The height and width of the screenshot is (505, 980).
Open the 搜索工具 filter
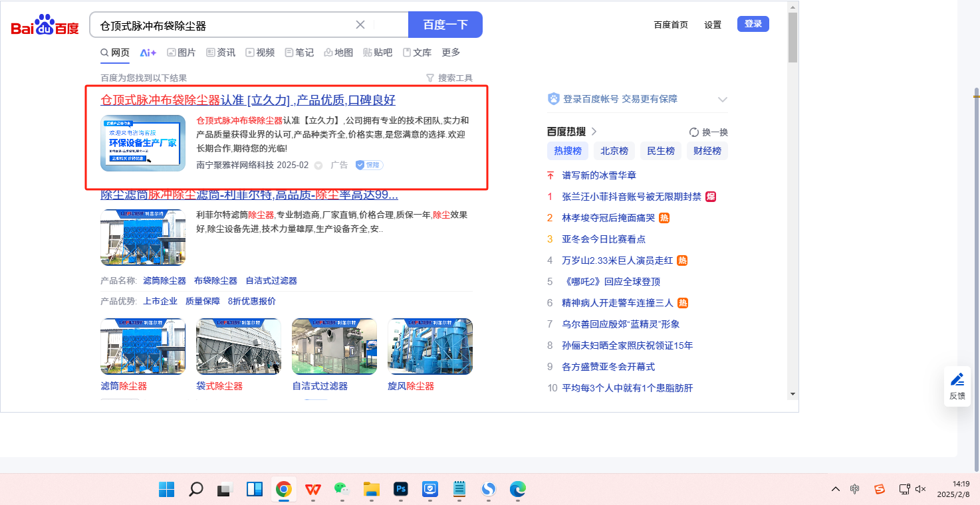[449, 78]
